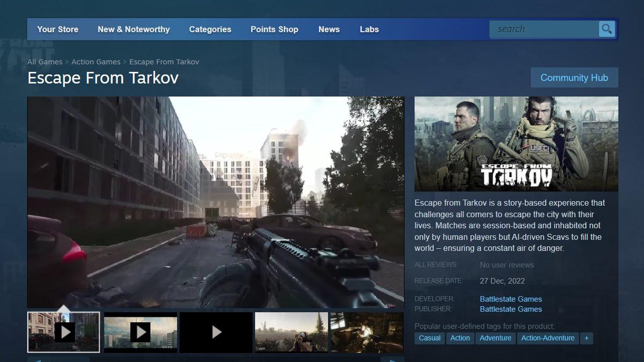This screenshot has width=644, height=362.
Task: Go to All Games via breadcrumb
Action: click(x=45, y=62)
